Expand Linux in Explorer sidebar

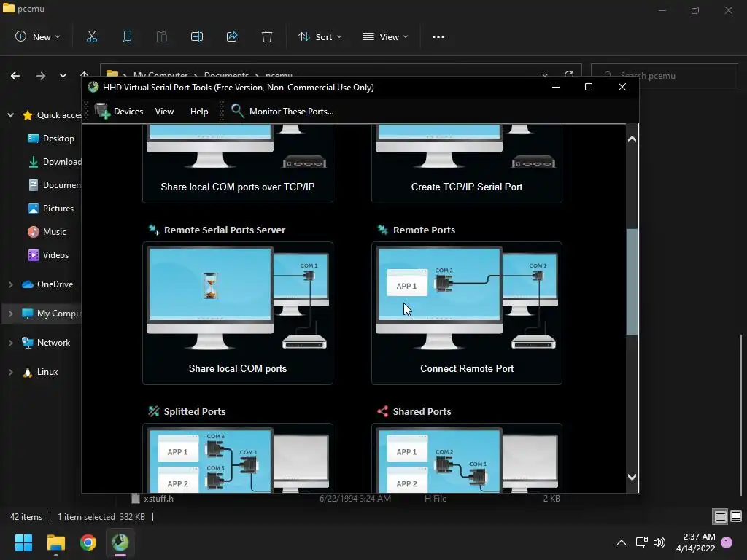[10, 372]
